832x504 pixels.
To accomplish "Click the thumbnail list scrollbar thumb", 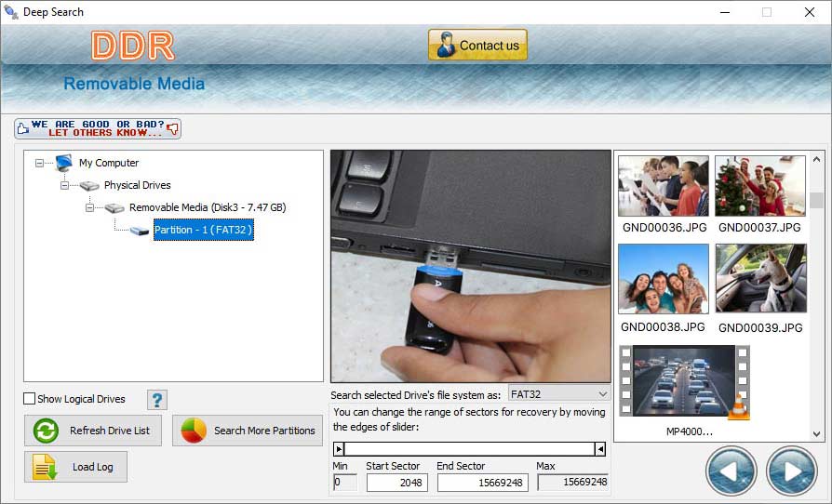I will (816, 200).
